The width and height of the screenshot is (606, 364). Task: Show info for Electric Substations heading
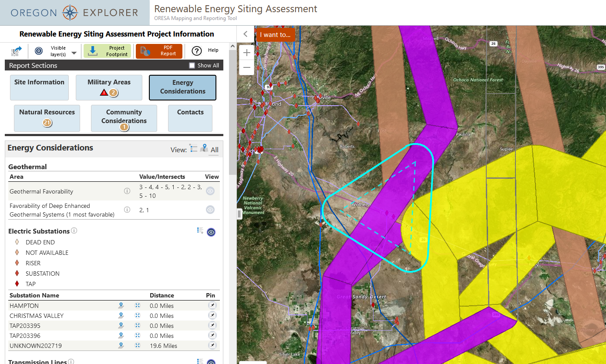(x=74, y=230)
